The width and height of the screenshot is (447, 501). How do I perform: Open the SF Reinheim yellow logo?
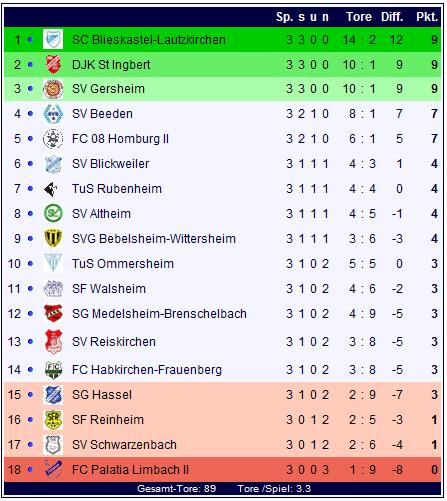(x=53, y=420)
